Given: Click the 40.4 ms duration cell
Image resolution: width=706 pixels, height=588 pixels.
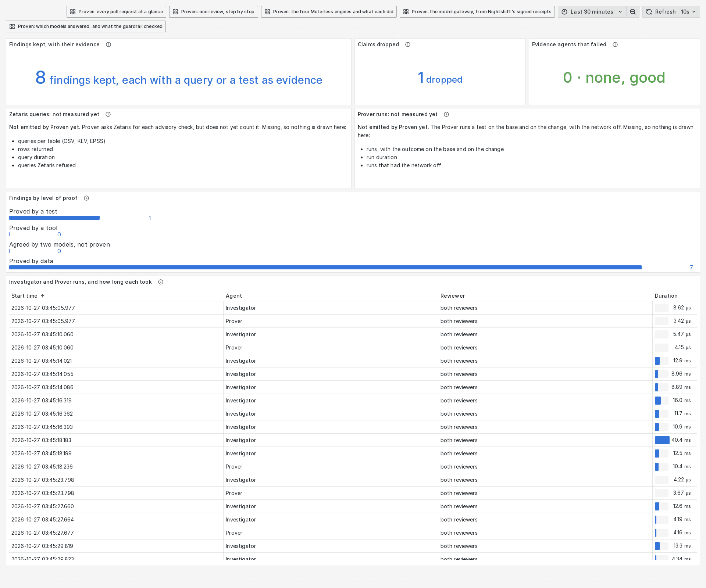Looking at the screenshot, I should pyautogui.click(x=674, y=440).
